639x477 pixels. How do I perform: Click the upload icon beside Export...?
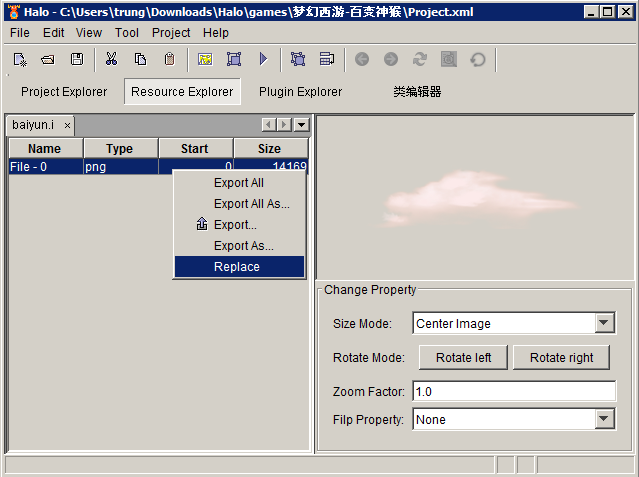coord(202,224)
